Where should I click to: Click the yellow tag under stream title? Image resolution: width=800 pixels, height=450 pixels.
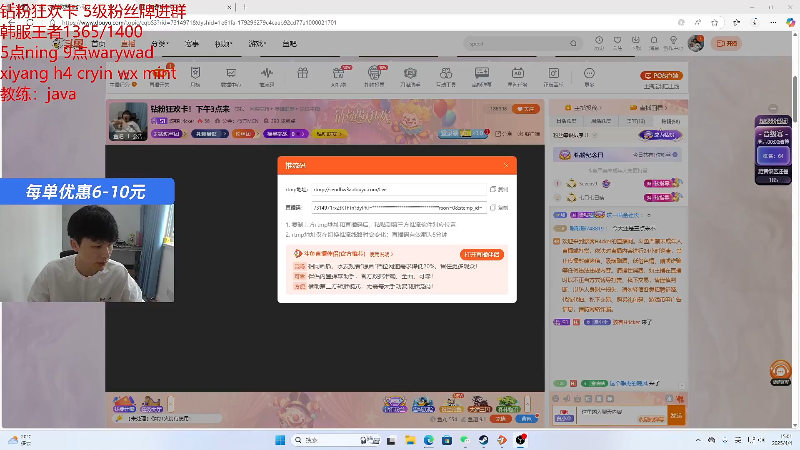click(329, 134)
